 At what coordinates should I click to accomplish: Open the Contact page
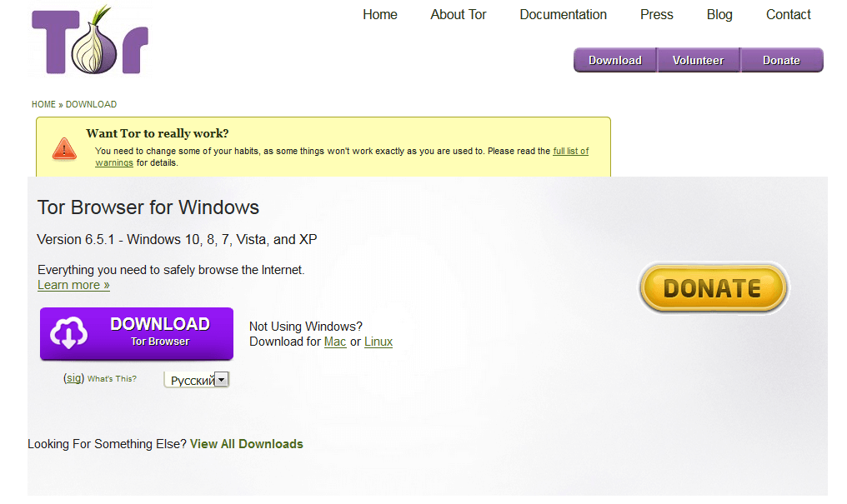click(788, 14)
